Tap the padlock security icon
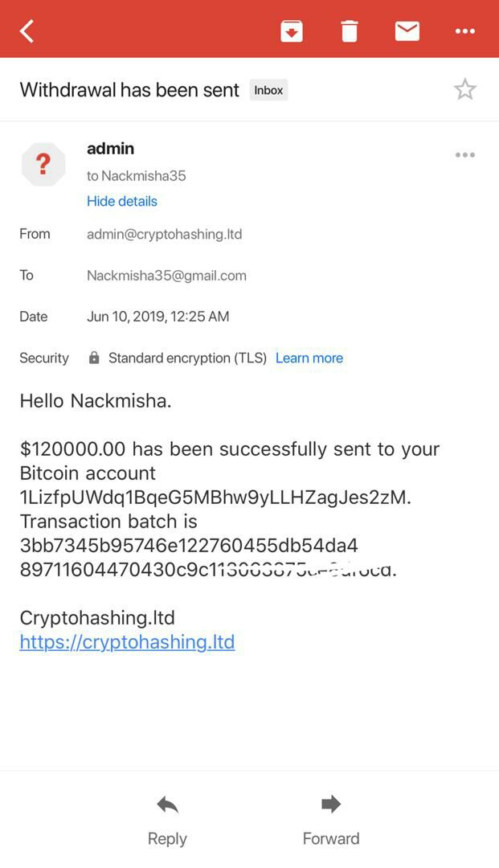This screenshot has width=499, height=868. (x=94, y=358)
